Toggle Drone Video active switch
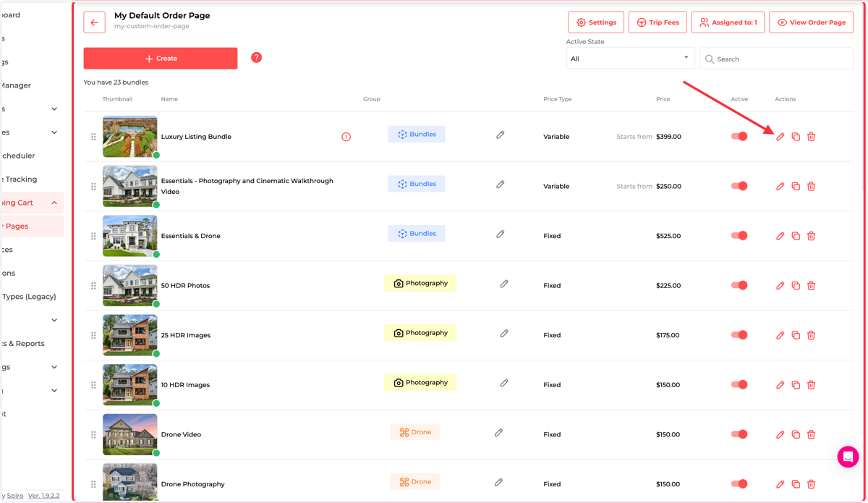 coord(739,434)
